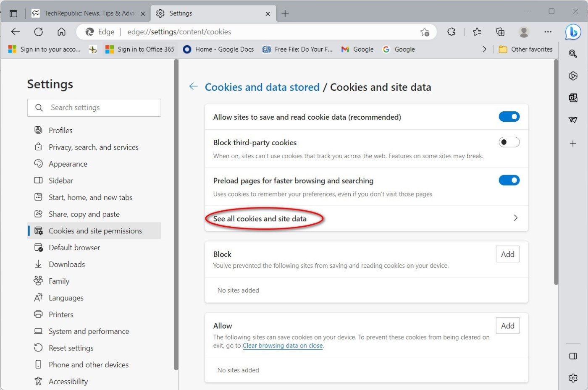Close the TechRepublic tab
The height and width of the screenshot is (390, 588).
[142, 14]
